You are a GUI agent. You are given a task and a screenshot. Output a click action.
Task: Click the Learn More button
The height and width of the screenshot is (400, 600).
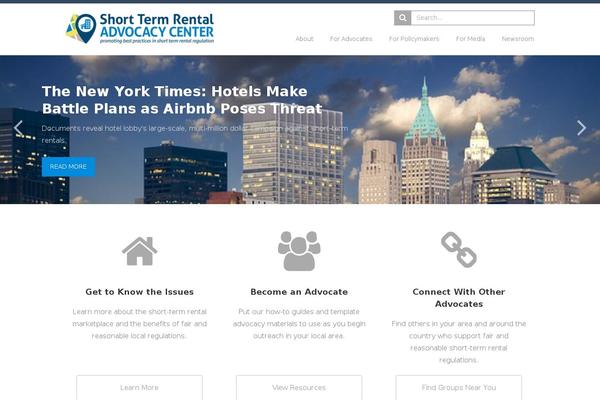[139, 387]
